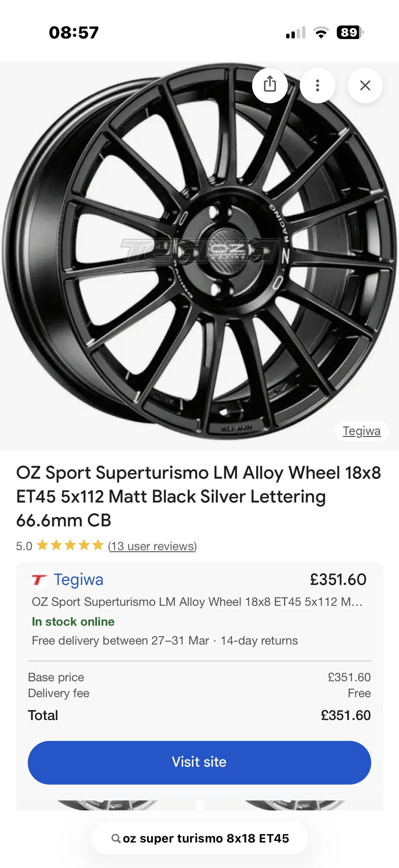Tap the oz super turismo search field
The height and width of the screenshot is (868, 399).
tap(206, 838)
